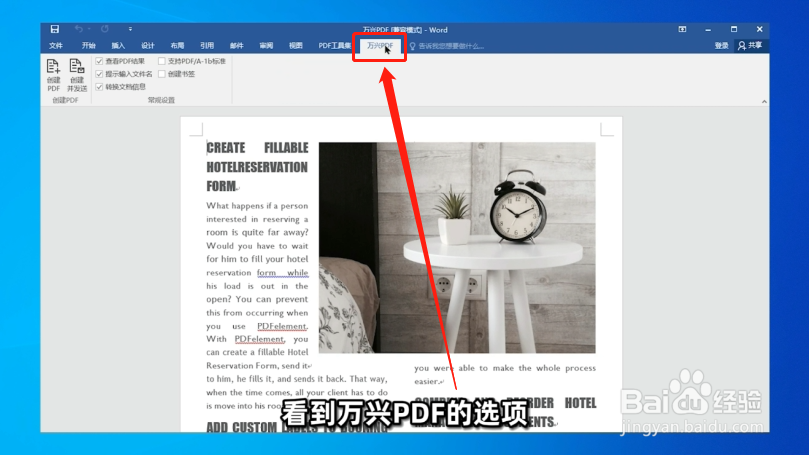Screen dimensions: 809x455
Task: Switch to the 审阅 ribbon tab
Action: (266, 46)
